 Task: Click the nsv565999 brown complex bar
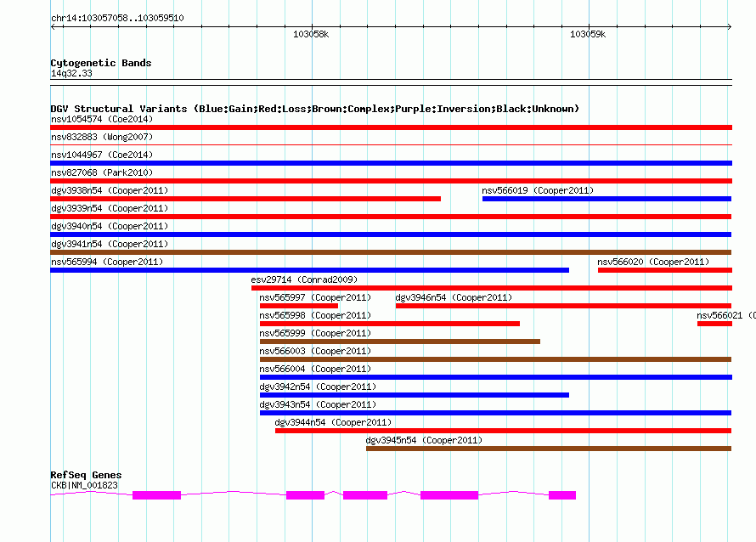pos(400,342)
